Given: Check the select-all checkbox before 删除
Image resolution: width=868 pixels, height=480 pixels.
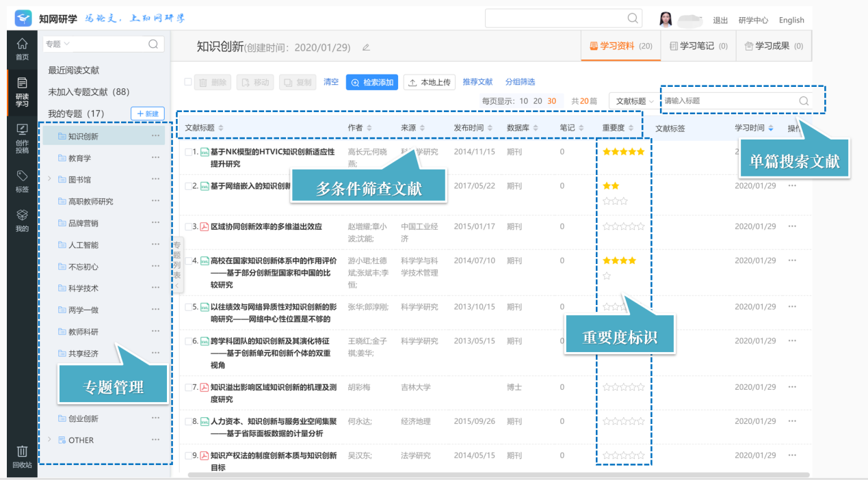Looking at the screenshot, I should (188, 81).
